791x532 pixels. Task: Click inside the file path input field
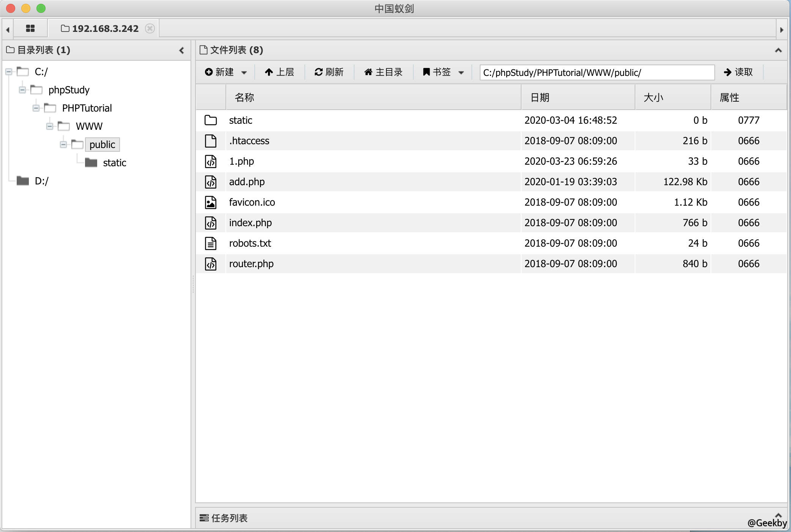(x=596, y=72)
